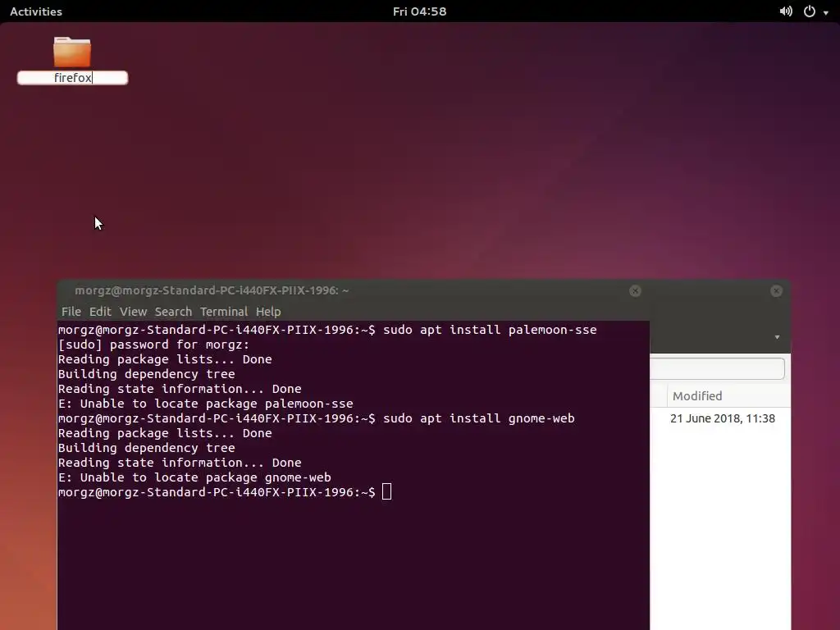Click 'E: Unable to locate package palemoon-sse'
The image size is (840, 630).
click(x=206, y=404)
